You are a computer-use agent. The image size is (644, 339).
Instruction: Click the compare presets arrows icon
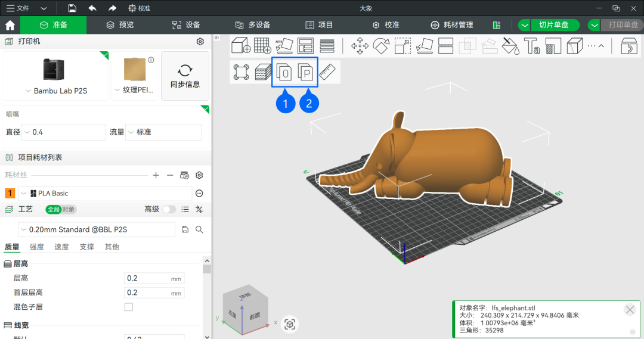click(199, 209)
